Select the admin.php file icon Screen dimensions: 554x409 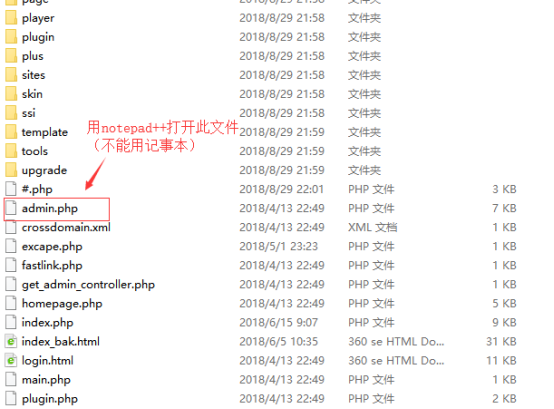11,208
